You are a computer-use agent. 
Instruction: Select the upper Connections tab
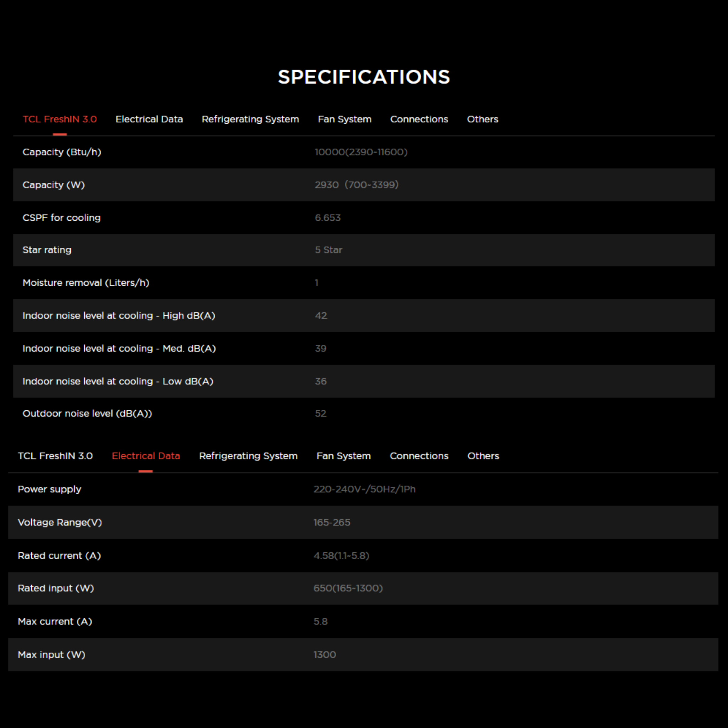click(419, 119)
